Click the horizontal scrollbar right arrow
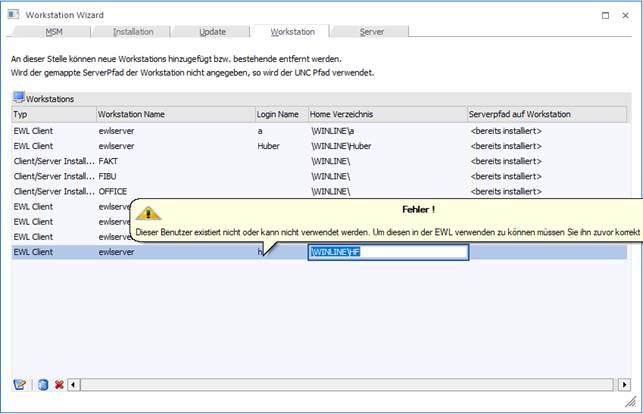Screen dimensions: 643x414 (x=623, y=384)
